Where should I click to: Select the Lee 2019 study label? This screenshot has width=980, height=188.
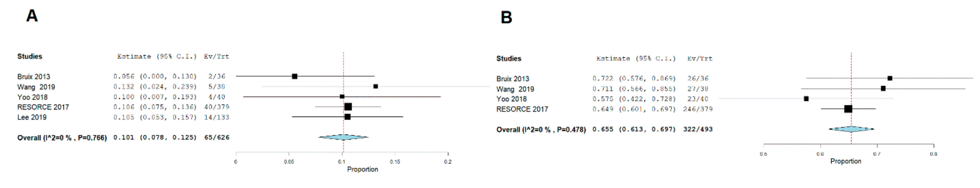coord(32,117)
